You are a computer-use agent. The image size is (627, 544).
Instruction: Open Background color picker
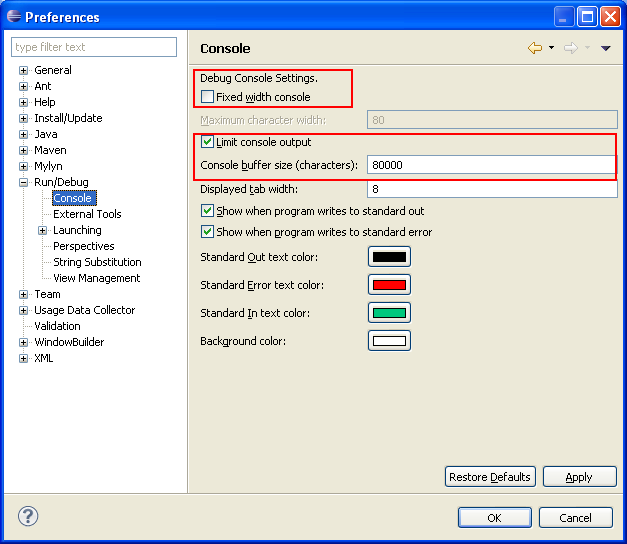click(x=389, y=340)
